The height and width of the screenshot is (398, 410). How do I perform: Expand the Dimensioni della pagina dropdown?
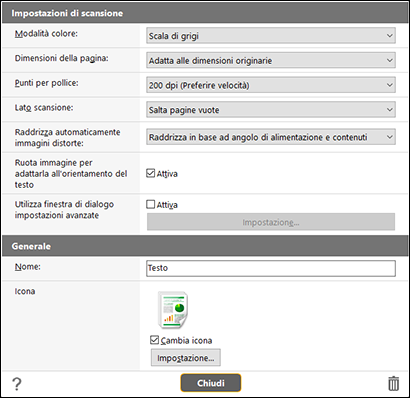pos(271,60)
